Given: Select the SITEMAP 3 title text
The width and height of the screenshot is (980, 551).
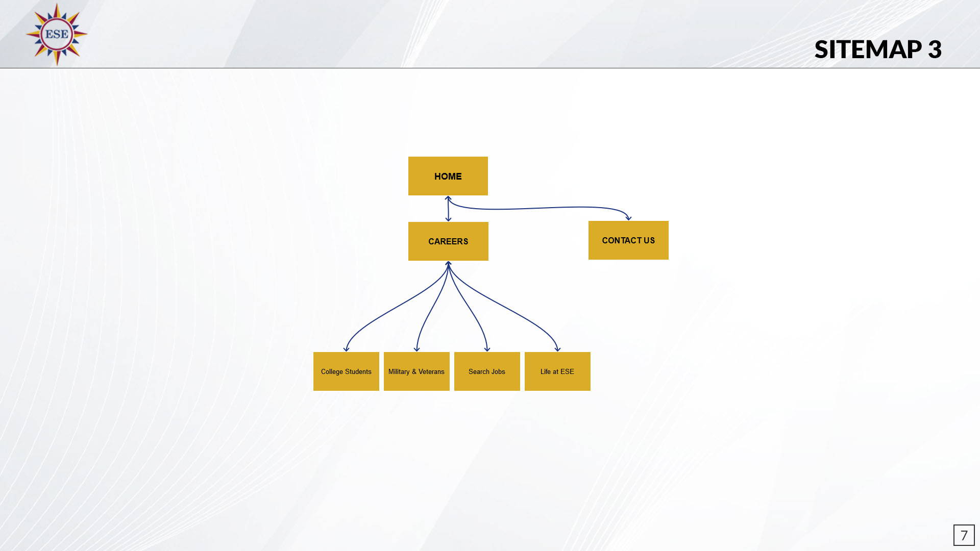Looking at the screenshot, I should pos(877,49).
